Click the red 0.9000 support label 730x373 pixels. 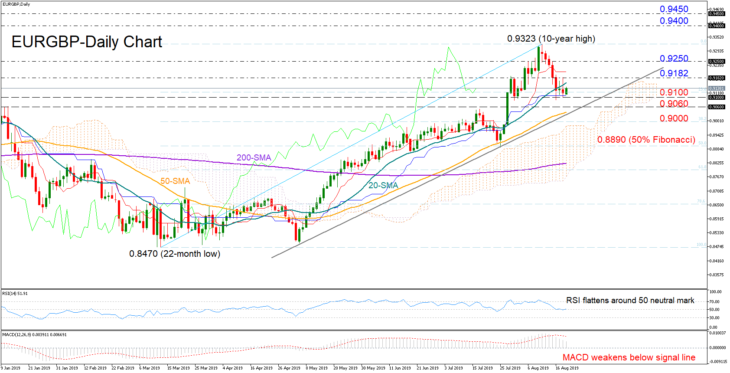674,119
